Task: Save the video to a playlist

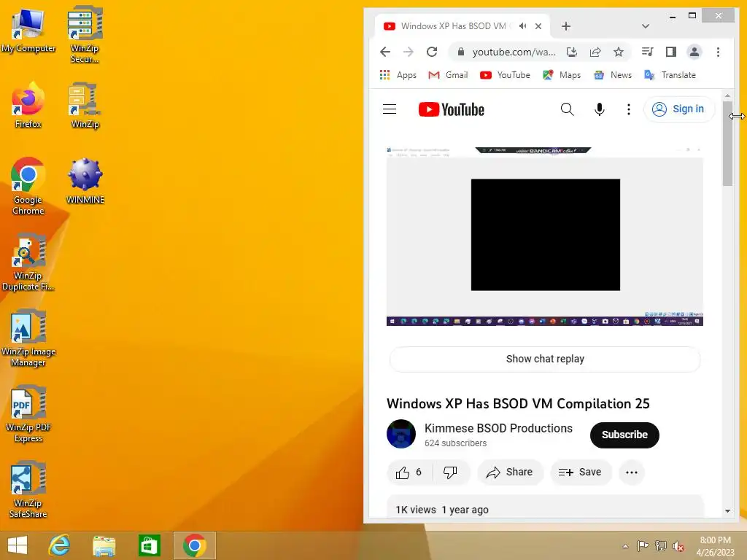Action: (x=580, y=472)
